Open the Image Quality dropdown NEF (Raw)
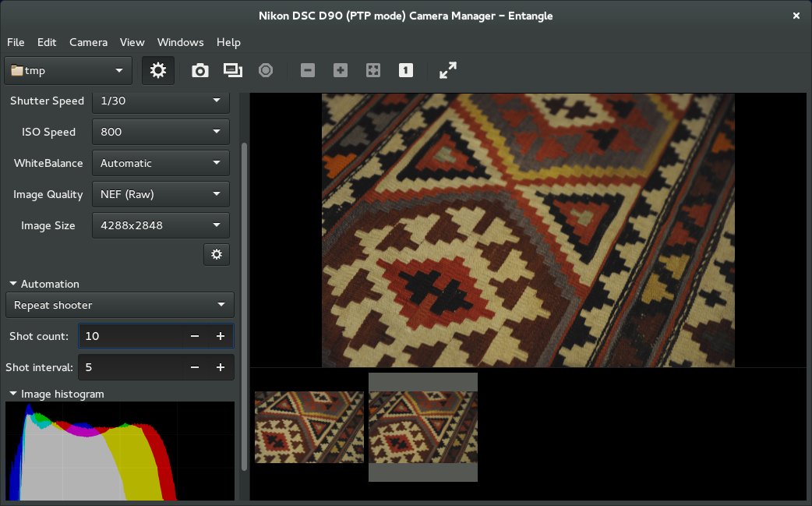 coord(161,194)
